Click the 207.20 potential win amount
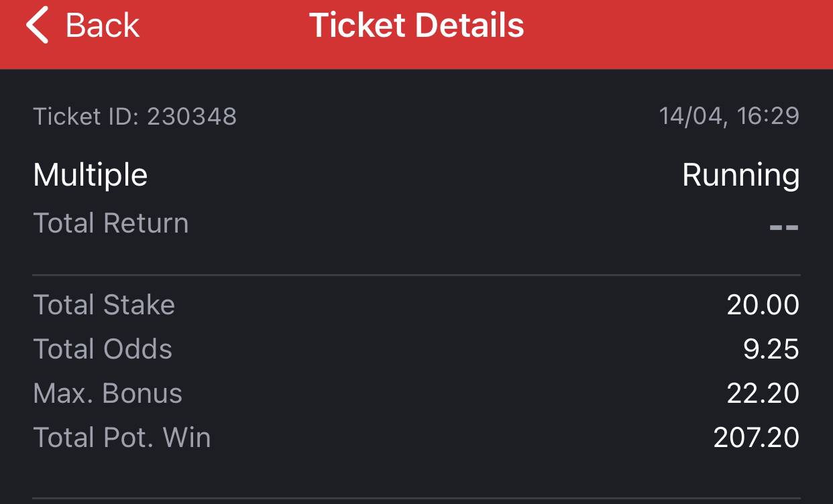This screenshot has width=833, height=504. [x=756, y=438]
